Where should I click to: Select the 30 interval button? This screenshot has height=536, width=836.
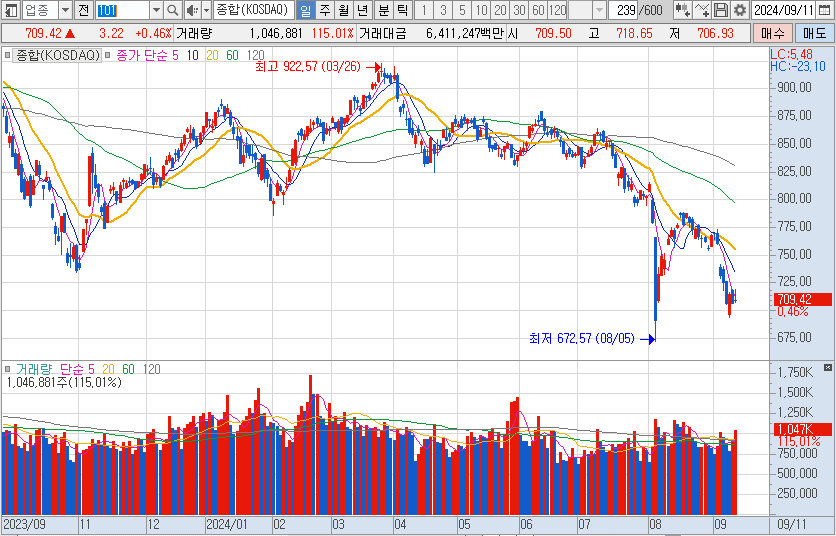(519, 10)
